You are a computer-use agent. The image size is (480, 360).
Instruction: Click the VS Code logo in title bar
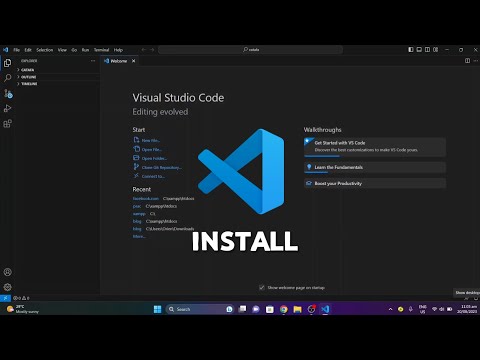tap(5, 50)
